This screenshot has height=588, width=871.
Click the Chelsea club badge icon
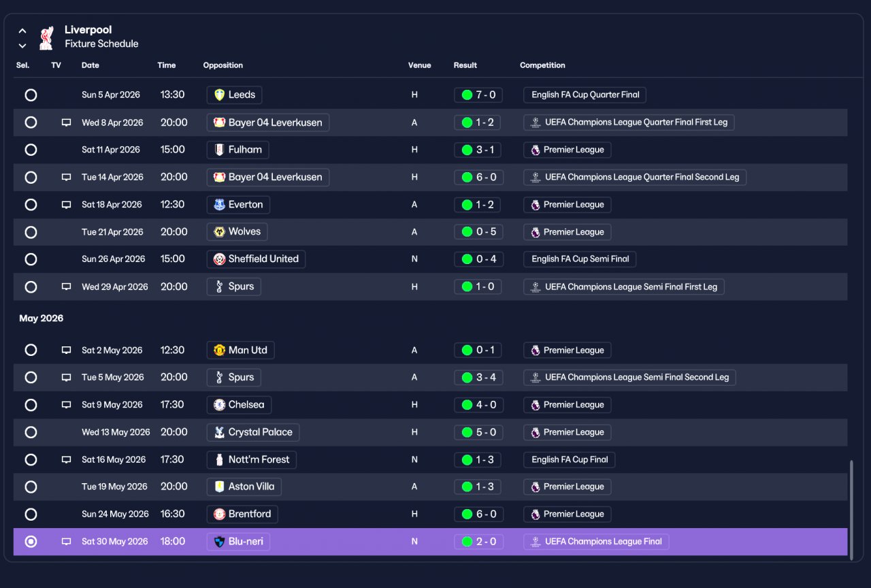(219, 405)
